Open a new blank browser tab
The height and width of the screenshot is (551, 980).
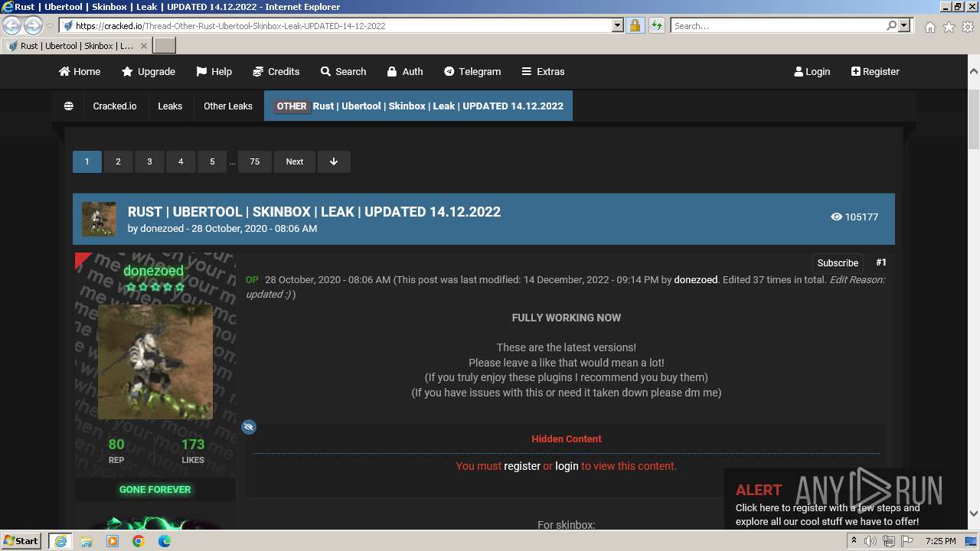(x=165, y=46)
